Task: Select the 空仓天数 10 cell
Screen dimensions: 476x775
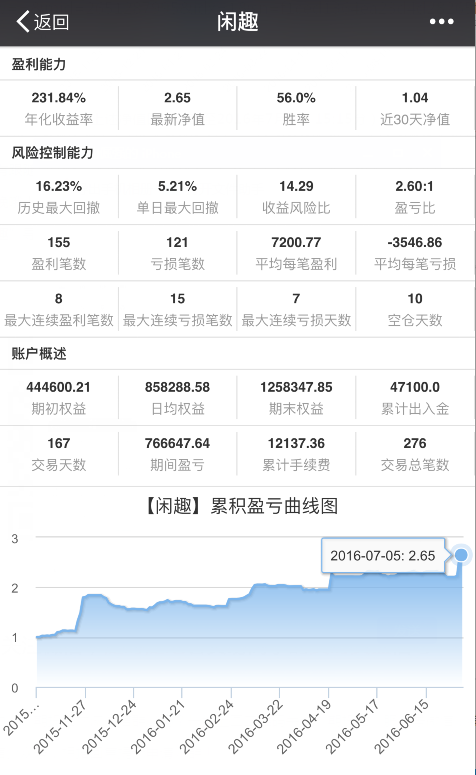Action: tap(415, 309)
